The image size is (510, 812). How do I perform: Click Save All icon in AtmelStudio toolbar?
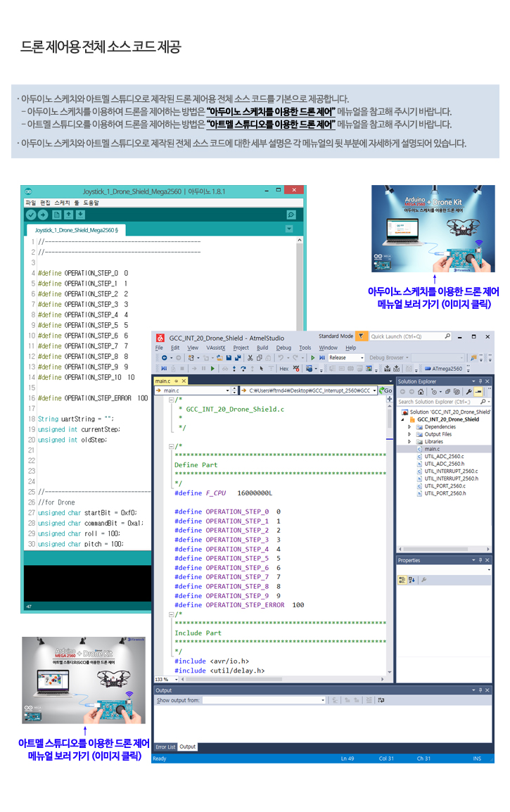point(237,357)
